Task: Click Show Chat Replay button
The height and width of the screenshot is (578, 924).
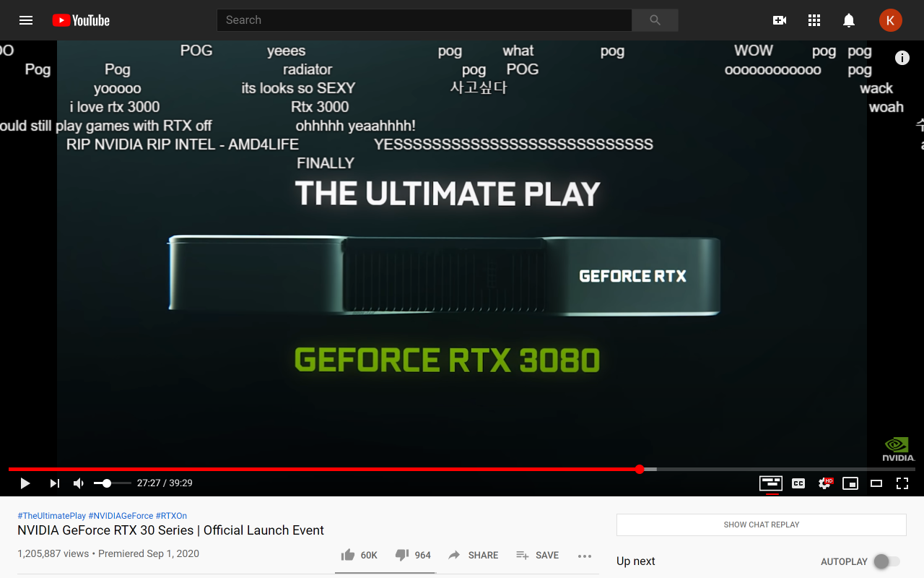Action: coord(762,525)
